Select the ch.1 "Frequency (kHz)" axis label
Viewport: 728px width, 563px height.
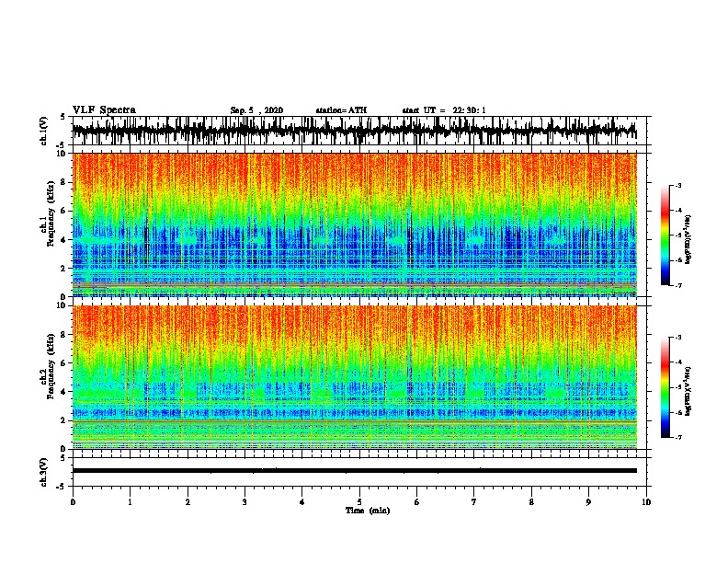[51, 214]
